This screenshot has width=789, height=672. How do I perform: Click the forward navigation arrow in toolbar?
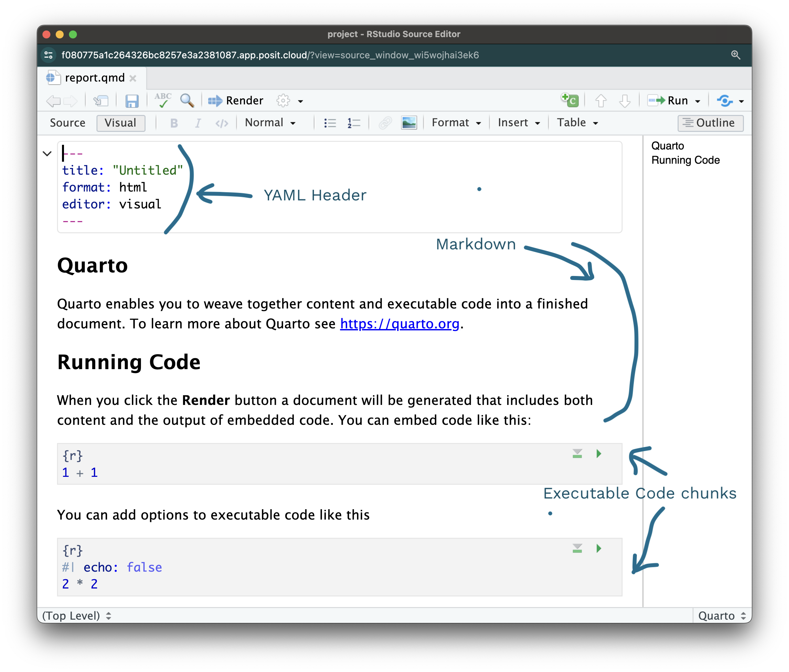(70, 101)
